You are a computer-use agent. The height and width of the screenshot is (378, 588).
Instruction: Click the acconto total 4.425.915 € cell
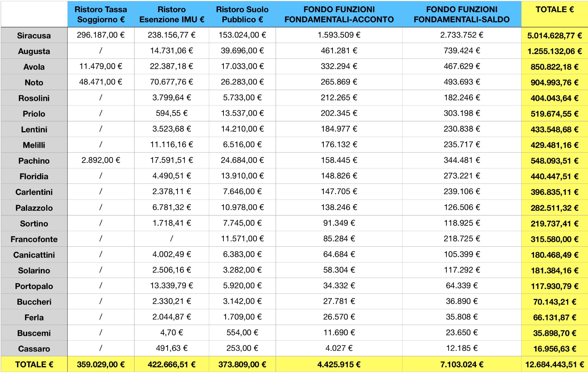click(x=339, y=365)
